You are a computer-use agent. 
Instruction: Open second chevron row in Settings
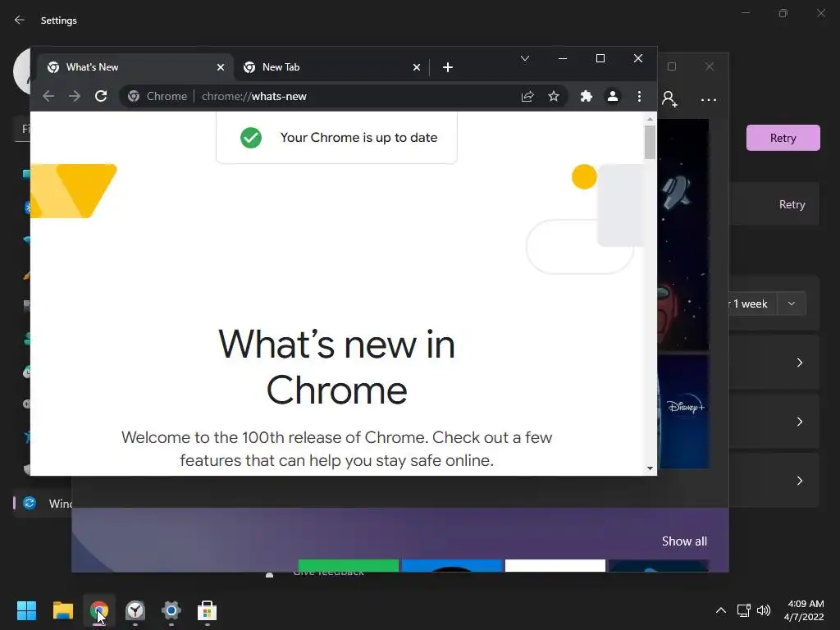799,422
